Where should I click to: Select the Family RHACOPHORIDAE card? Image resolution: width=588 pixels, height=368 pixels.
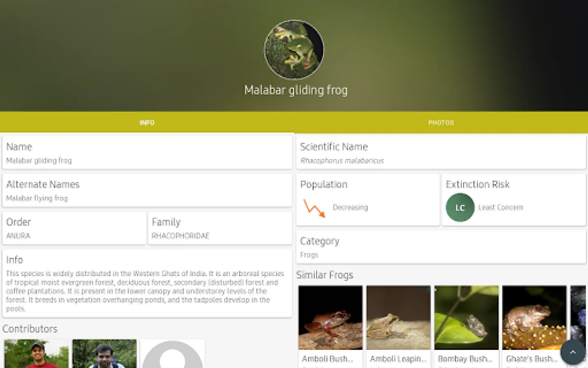[x=220, y=228]
